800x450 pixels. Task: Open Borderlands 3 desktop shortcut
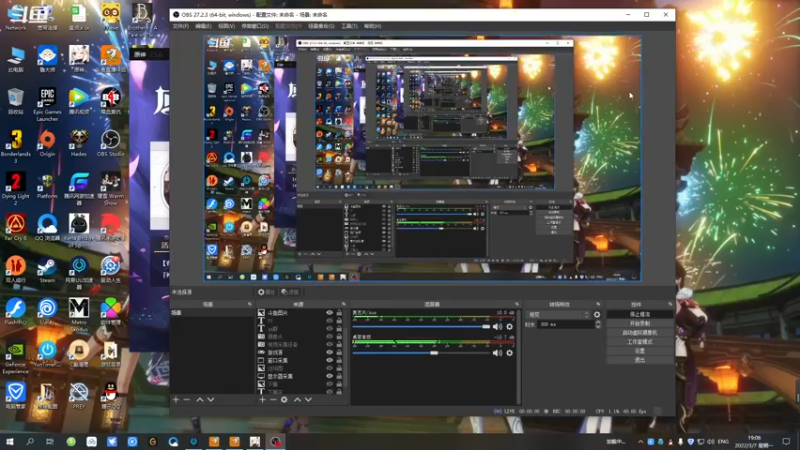(15, 146)
